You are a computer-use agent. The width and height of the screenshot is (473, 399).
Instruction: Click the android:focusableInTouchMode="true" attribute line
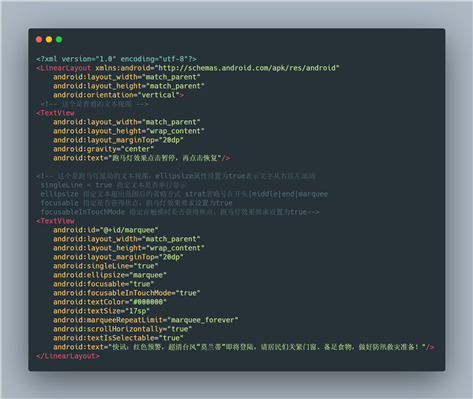pyautogui.click(x=127, y=293)
